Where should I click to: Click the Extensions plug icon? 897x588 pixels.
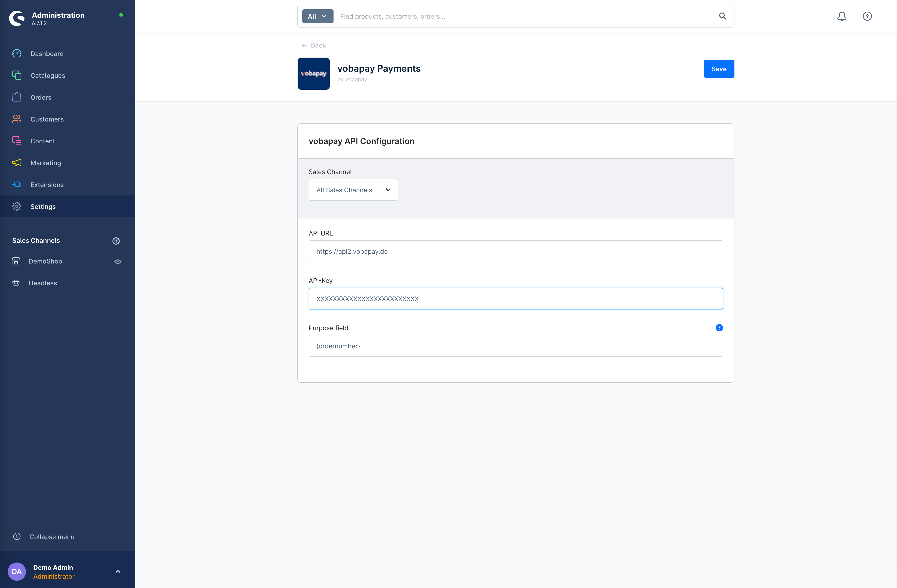[x=17, y=185]
